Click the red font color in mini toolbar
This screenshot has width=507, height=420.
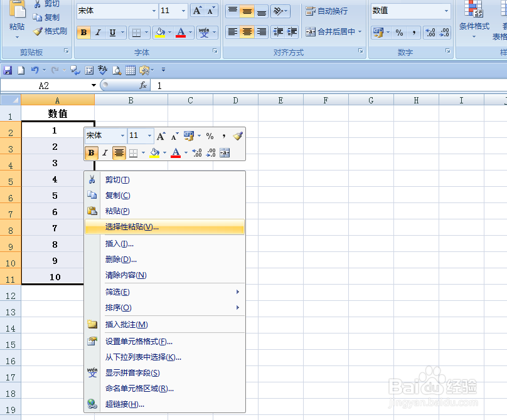coord(176,153)
